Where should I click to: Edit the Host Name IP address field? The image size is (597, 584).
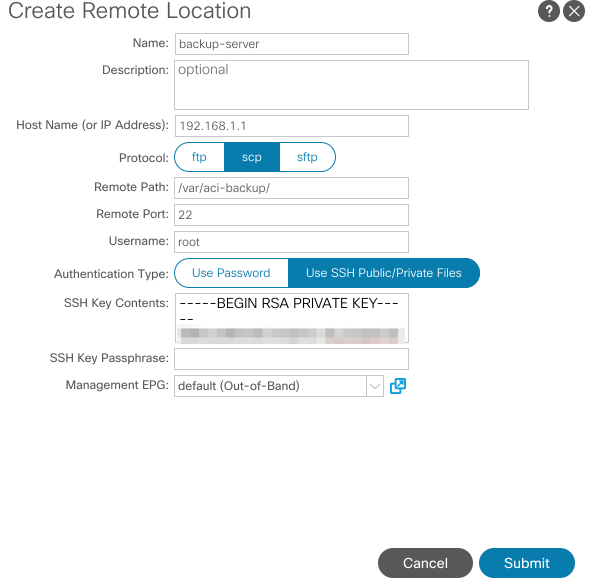point(292,126)
